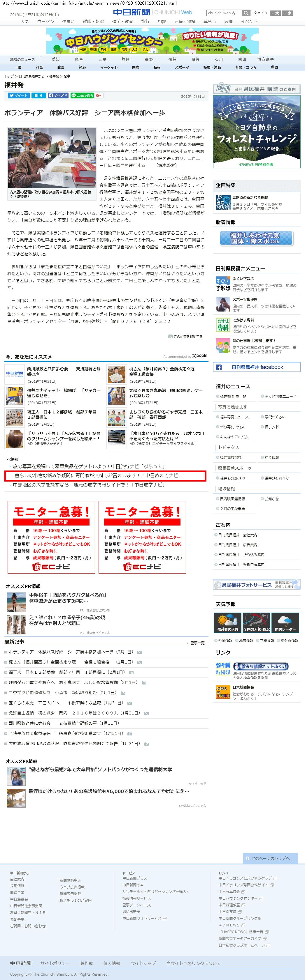This screenshot has height=980, width=305.
Task: Open 日刊県民福井 会社案内 link
Action: click(x=238, y=535)
